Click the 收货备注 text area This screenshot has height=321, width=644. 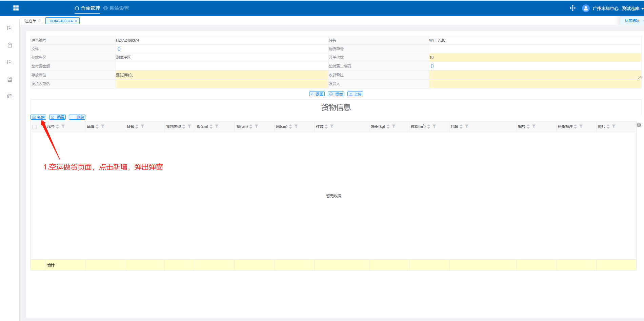pyautogui.click(x=535, y=75)
